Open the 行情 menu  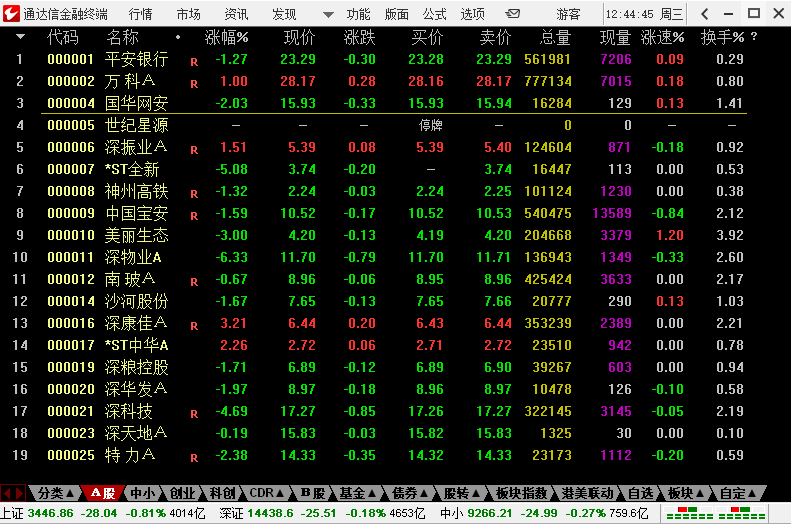[141, 14]
